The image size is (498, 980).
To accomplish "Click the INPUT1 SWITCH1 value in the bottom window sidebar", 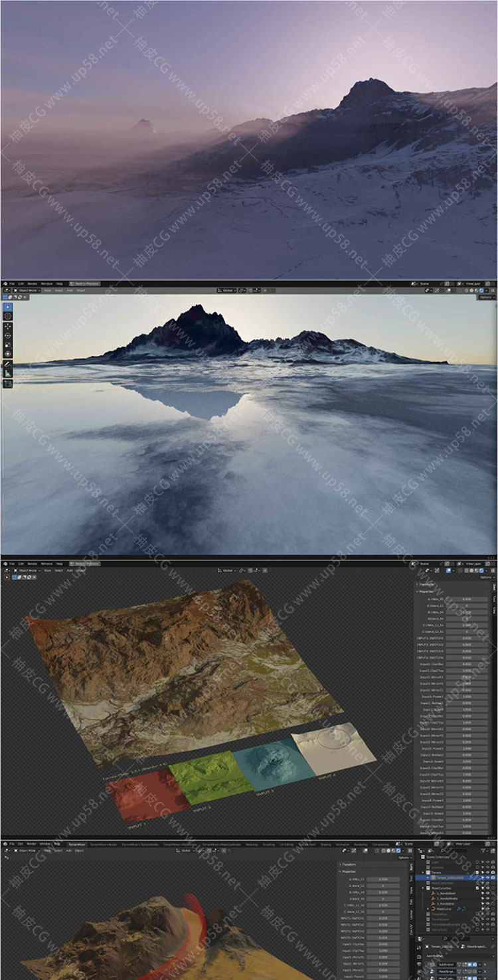I will click(x=383, y=918).
